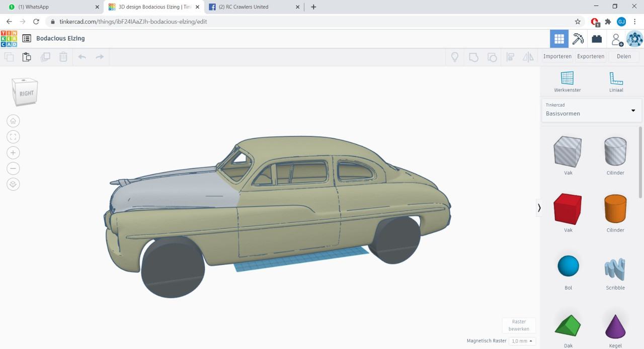Redo the last action
Screen dimensions: 644x349
pos(100,57)
